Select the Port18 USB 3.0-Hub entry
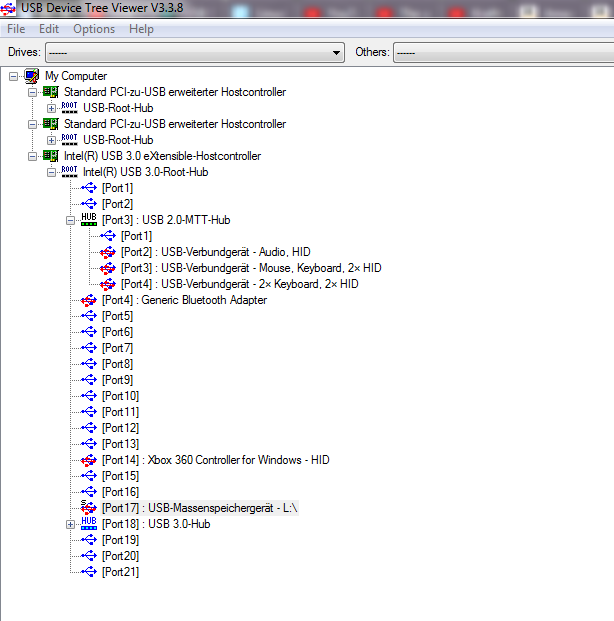The image size is (614, 621). coord(156,524)
